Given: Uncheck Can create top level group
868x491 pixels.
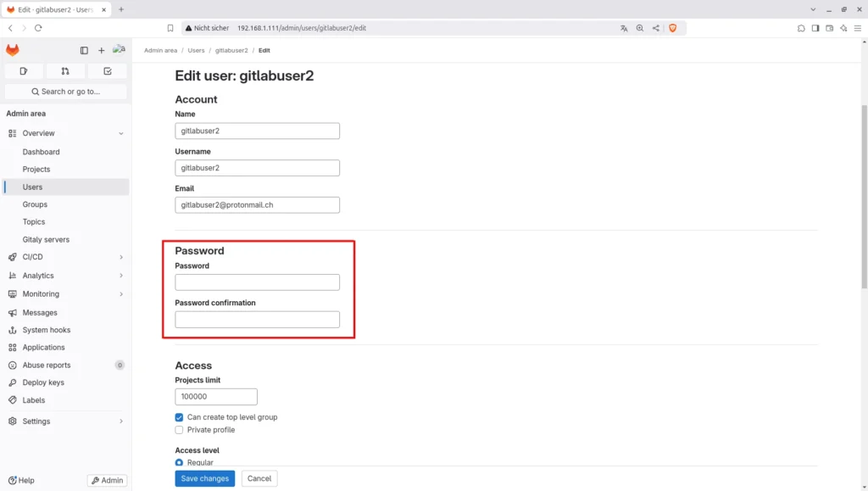Looking at the screenshot, I should click(179, 417).
